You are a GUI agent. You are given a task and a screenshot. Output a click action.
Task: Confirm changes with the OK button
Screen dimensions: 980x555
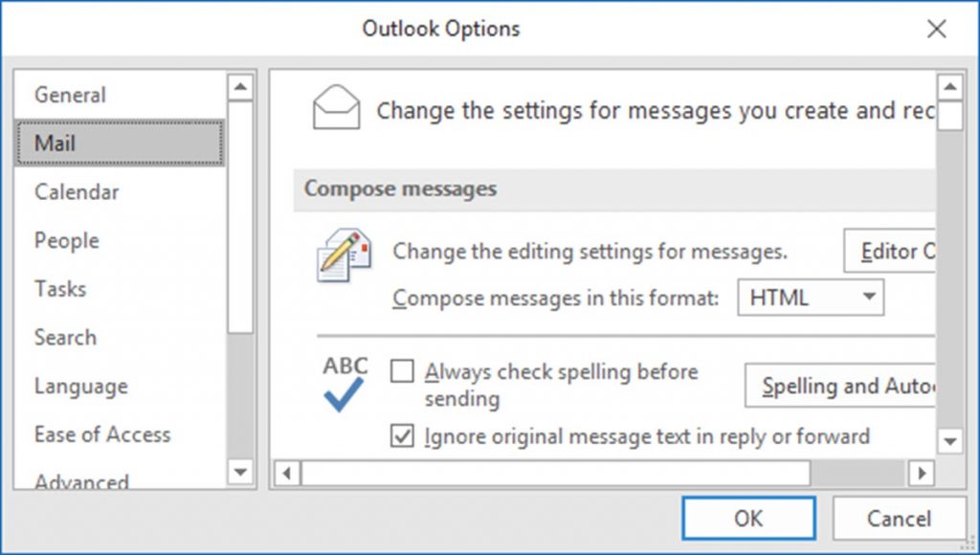coord(748,518)
